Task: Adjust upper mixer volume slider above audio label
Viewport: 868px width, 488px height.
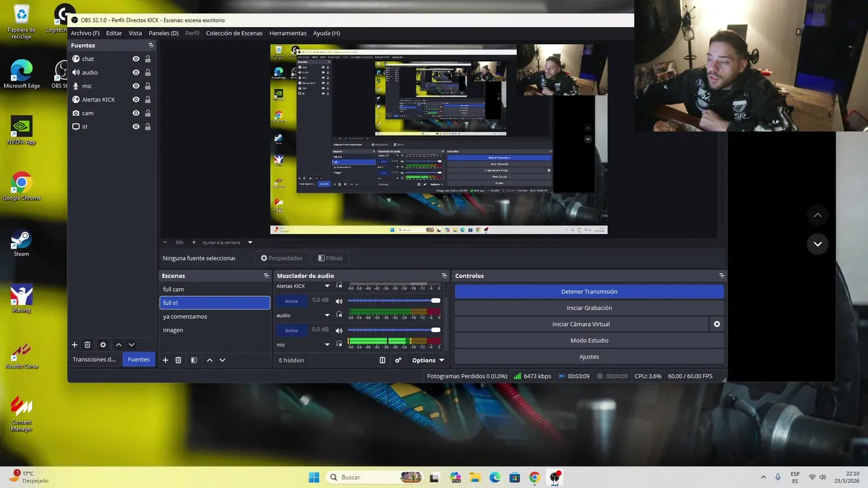Action: (393, 300)
